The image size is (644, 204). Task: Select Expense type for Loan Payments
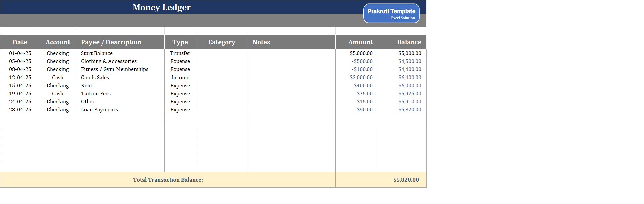[x=180, y=109]
